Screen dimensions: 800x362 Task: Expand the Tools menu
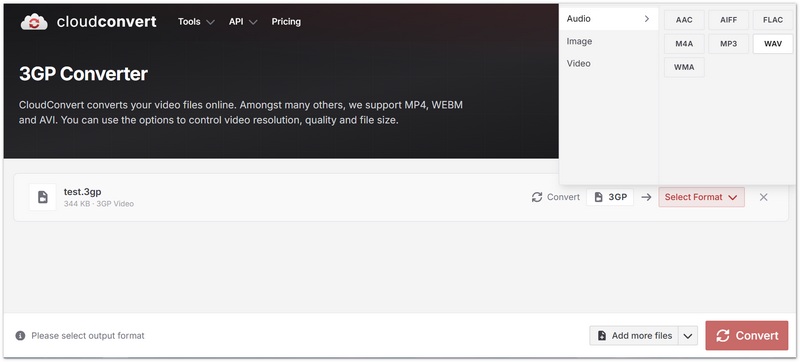coord(196,22)
